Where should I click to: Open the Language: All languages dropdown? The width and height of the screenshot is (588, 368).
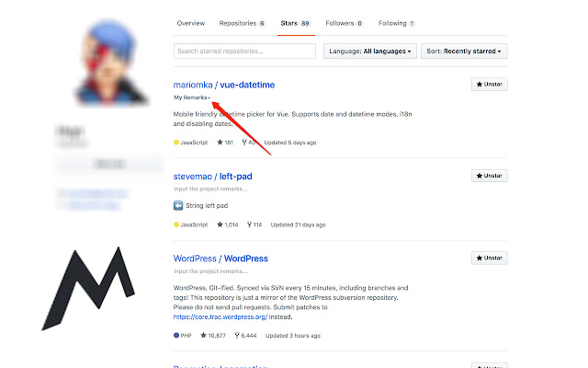click(370, 52)
